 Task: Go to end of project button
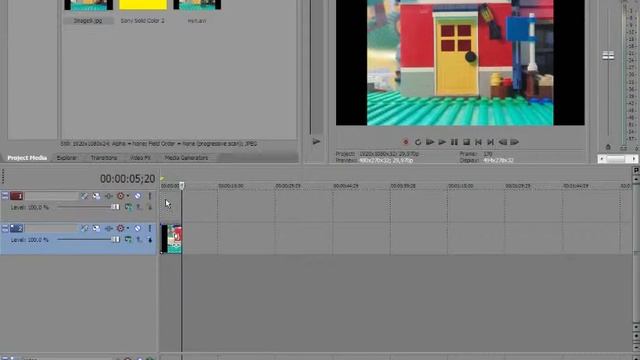click(491, 142)
